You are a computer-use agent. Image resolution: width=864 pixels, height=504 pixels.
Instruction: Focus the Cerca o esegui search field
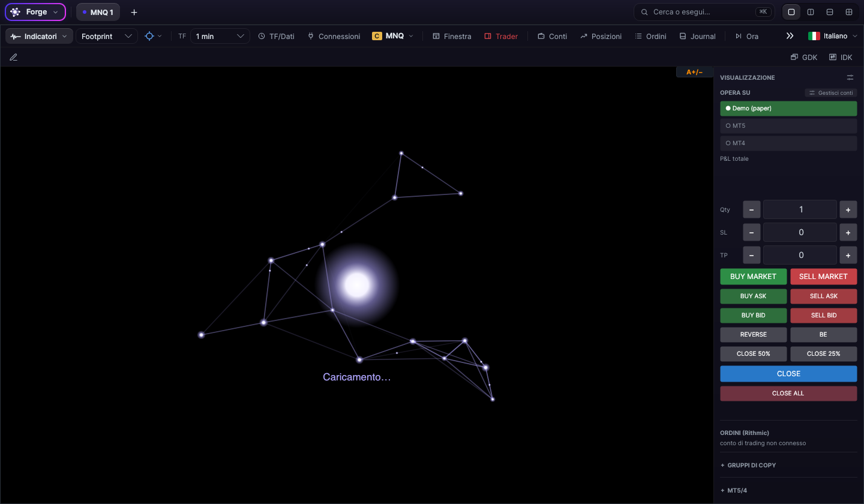tap(704, 12)
